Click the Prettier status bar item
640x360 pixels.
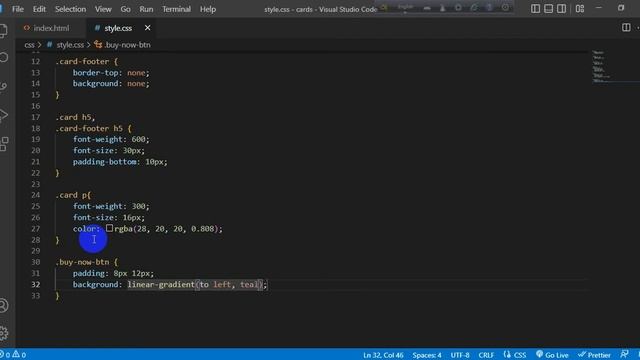click(594, 355)
